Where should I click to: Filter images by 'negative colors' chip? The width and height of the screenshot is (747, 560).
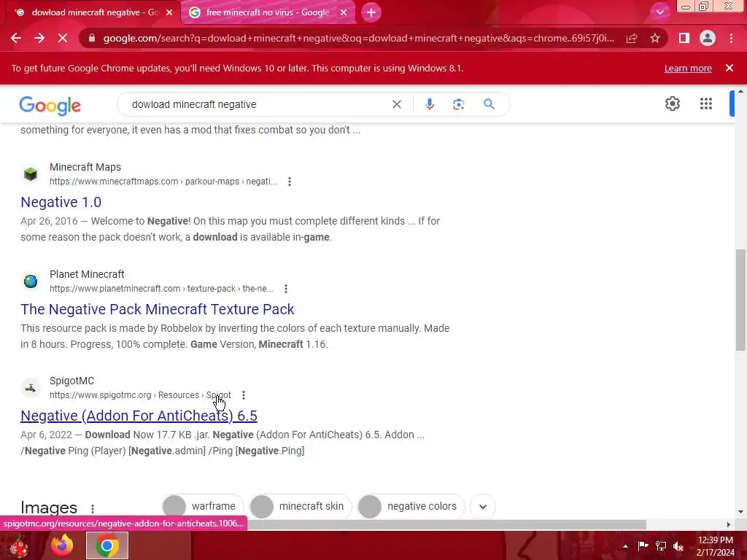[411, 506]
